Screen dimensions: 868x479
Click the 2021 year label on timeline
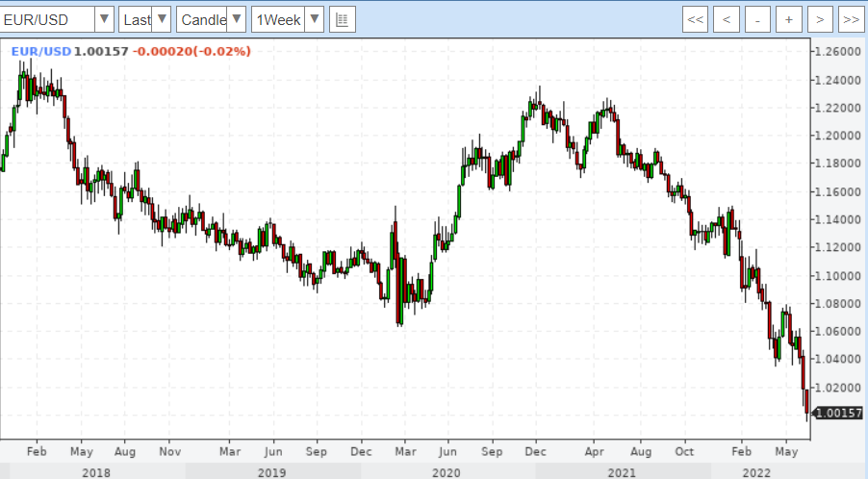click(622, 473)
